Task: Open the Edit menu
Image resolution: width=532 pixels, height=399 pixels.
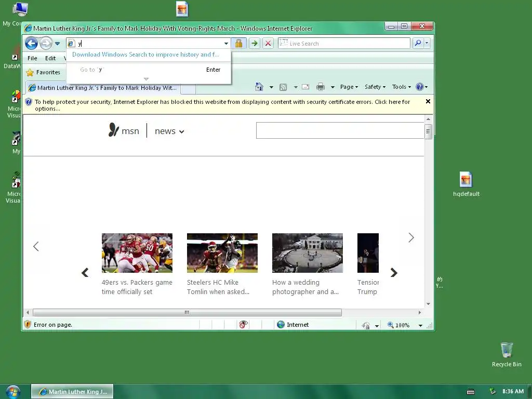Action: coord(50,58)
